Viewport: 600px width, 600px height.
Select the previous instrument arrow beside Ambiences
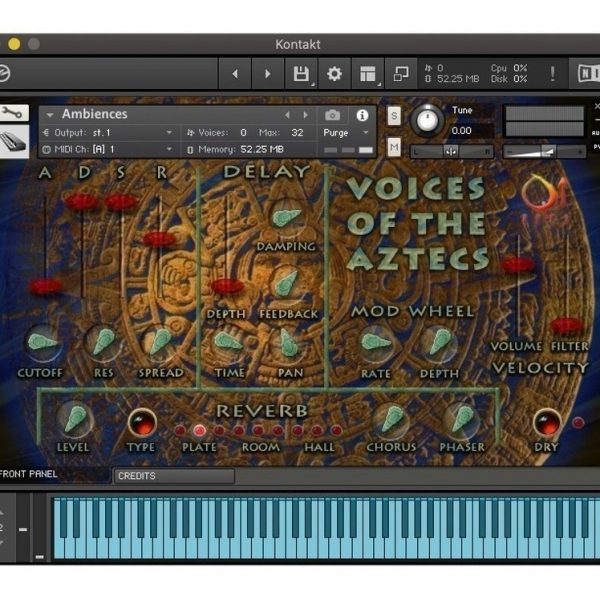(x=287, y=115)
